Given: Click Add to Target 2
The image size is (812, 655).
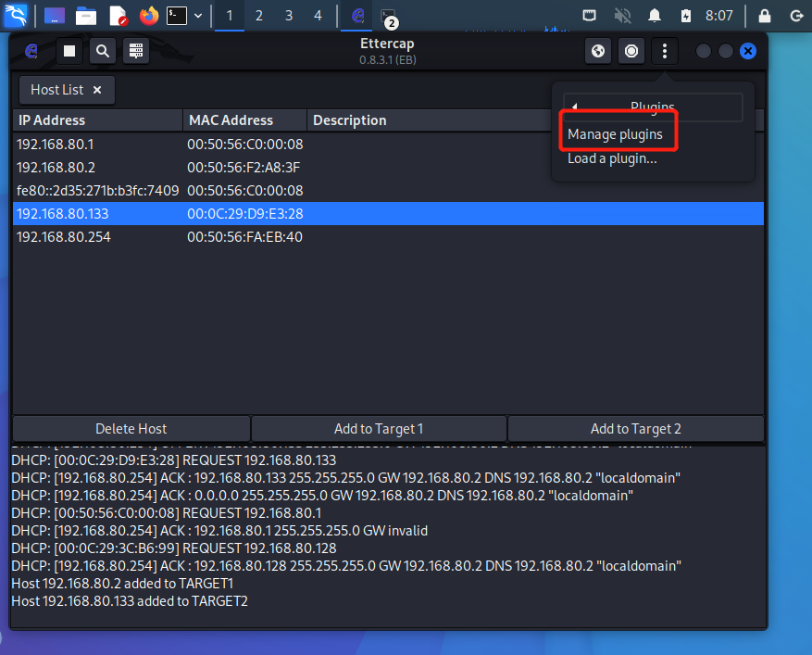Looking at the screenshot, I should pyautogui.click(x=635, y=429).
